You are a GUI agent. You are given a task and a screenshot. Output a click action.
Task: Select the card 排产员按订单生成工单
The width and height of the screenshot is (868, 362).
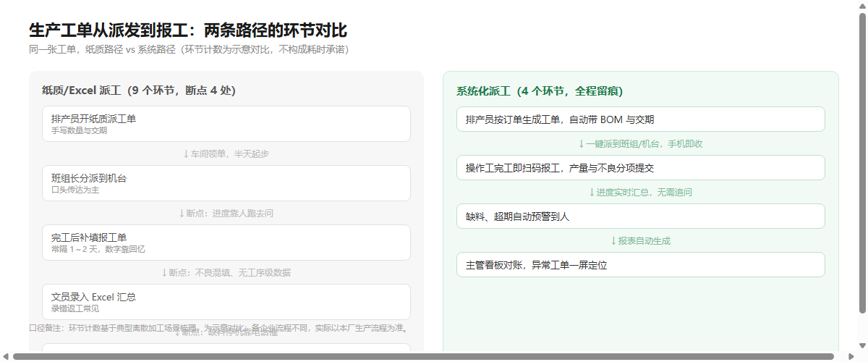(x=641, y=119)
